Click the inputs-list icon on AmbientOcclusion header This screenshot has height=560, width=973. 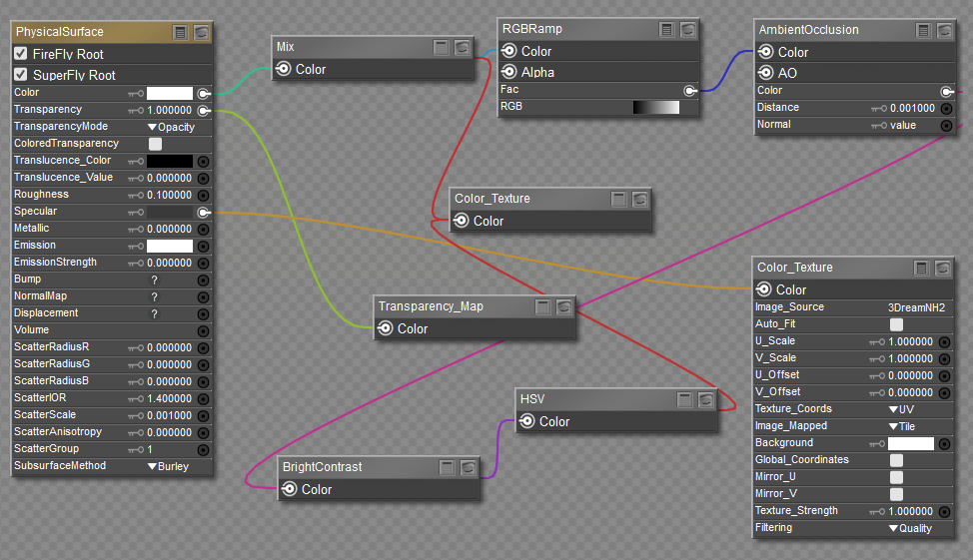923,30
